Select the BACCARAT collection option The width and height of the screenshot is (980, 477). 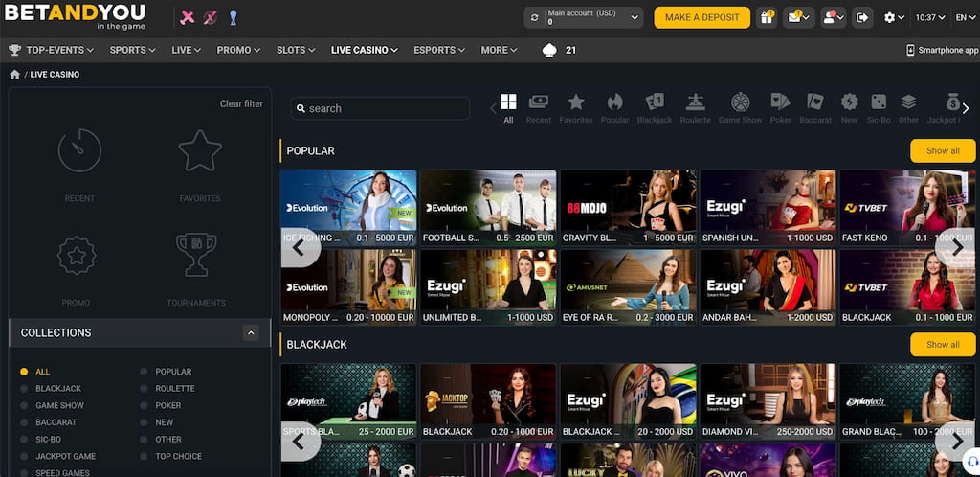pyautogui.click(x=56, y=422)
